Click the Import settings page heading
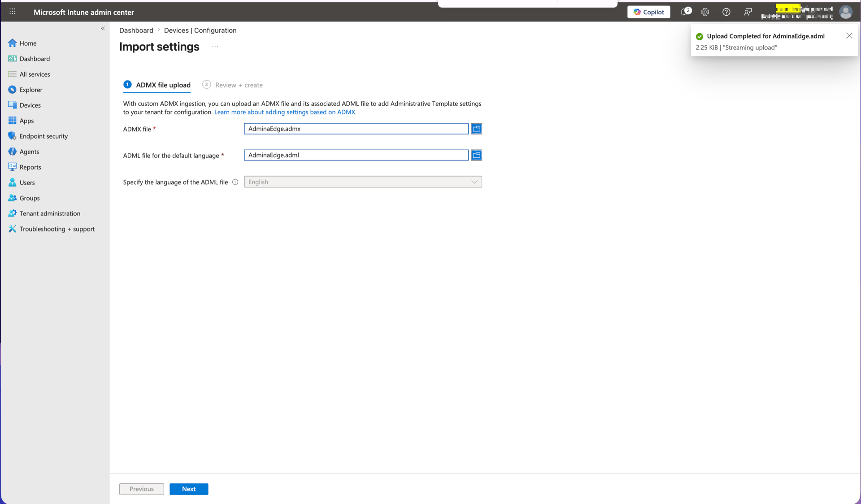Viewport: 861px width, 504px height. (x=159, y=47)
